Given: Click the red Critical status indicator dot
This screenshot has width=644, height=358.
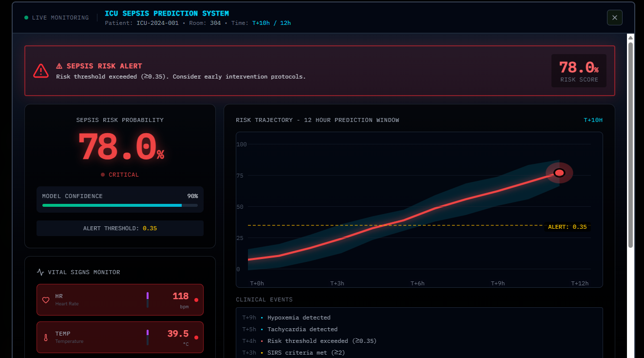Looking at the screenshot, I should pos(103,175).
